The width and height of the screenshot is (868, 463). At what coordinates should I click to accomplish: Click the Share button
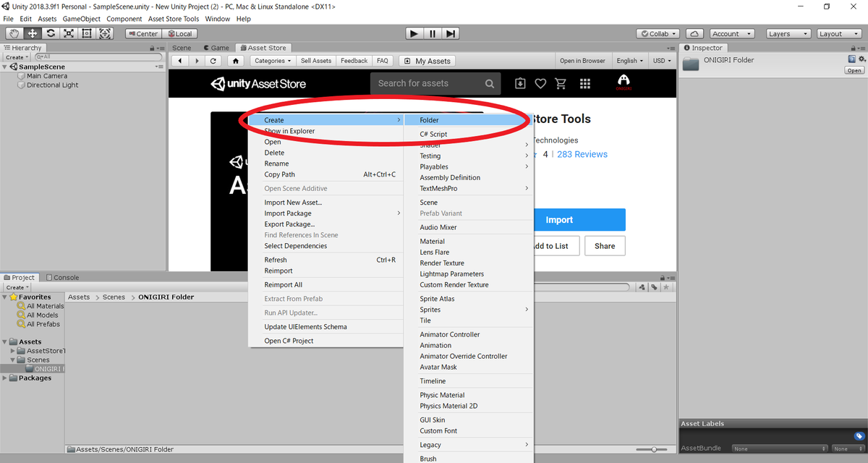point(605,246)
